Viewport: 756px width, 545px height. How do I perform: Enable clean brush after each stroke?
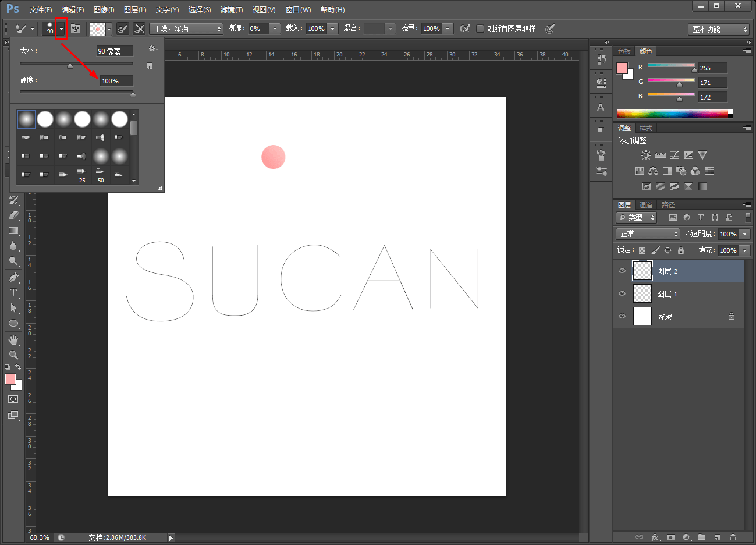140,29
